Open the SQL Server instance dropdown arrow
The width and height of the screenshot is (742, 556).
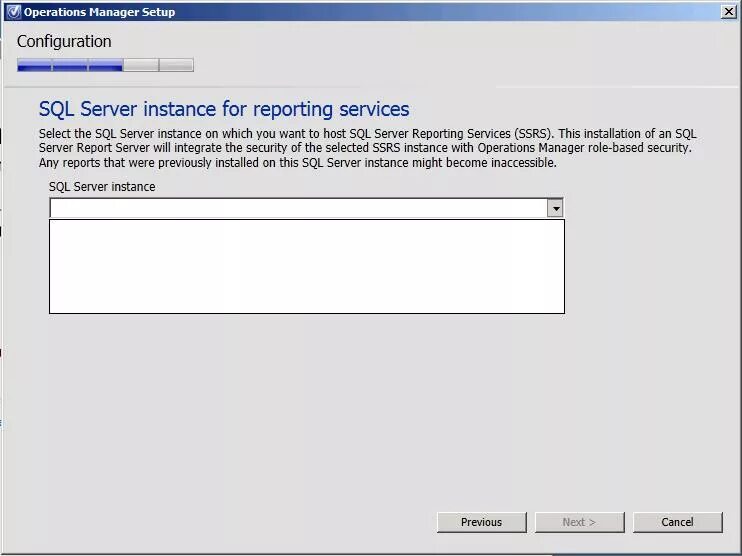click(555, 208)
